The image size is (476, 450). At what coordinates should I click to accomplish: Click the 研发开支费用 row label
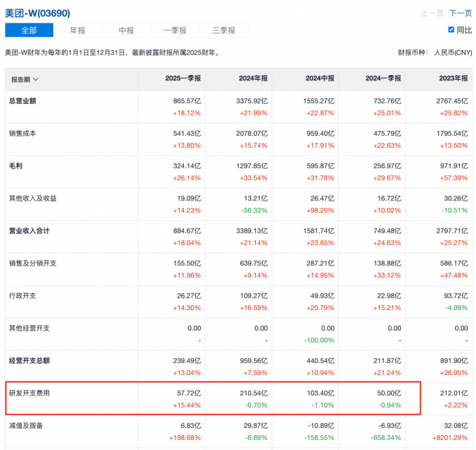[29, 393]
